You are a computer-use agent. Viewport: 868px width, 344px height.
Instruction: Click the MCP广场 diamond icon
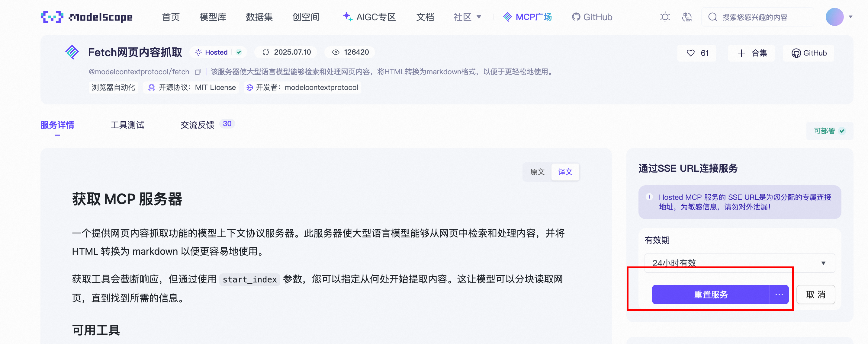[507, 17]
